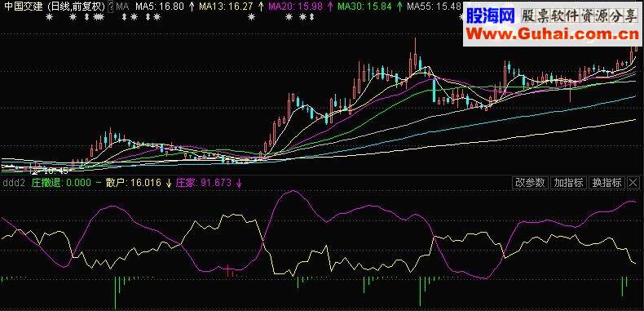Click the star info marker under MA13 label
The image size is (644, 311).
252,17
